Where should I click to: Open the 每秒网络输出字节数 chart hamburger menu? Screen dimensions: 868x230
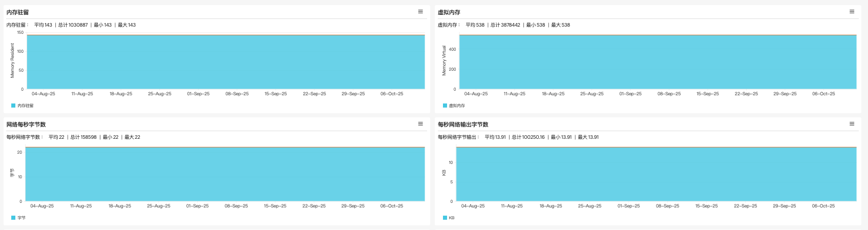tap(852, 124)
